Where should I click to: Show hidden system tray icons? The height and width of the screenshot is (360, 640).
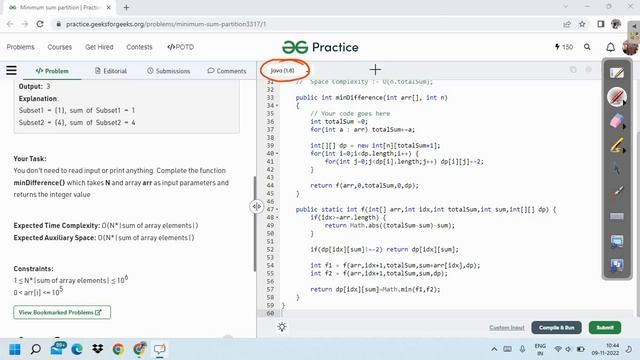[494, 349]
